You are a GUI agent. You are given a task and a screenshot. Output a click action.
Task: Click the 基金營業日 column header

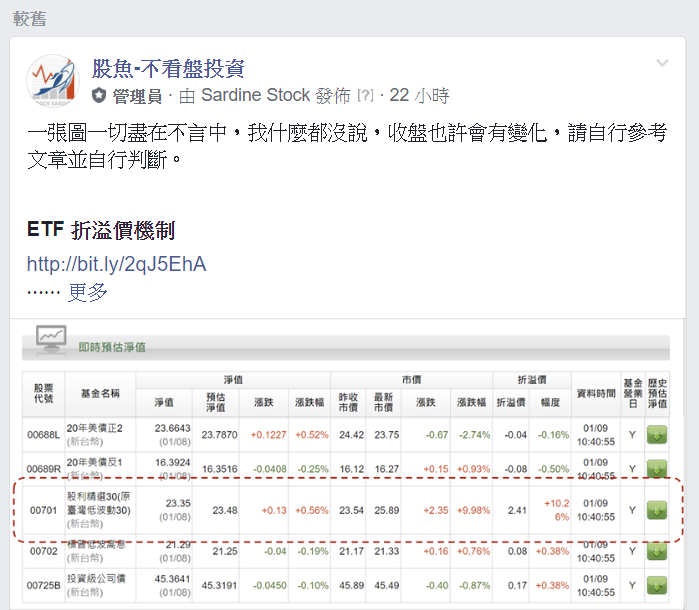coord(633,393)
